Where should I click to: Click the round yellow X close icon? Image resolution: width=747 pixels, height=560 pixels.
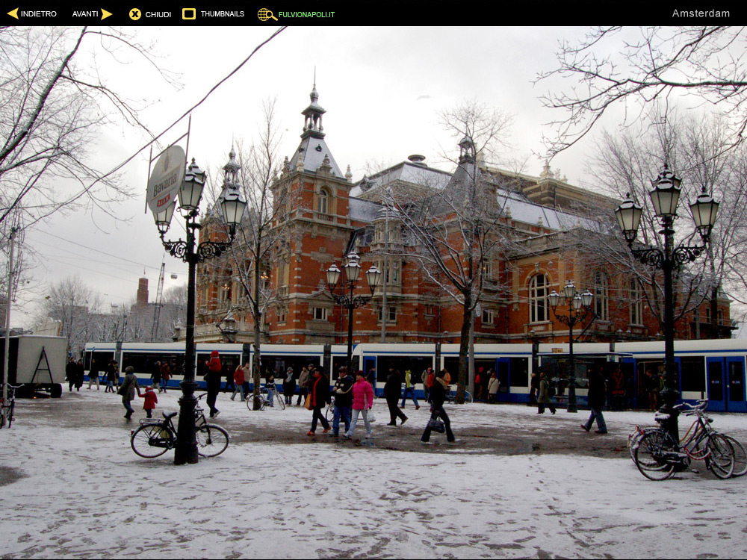point(135,14)
